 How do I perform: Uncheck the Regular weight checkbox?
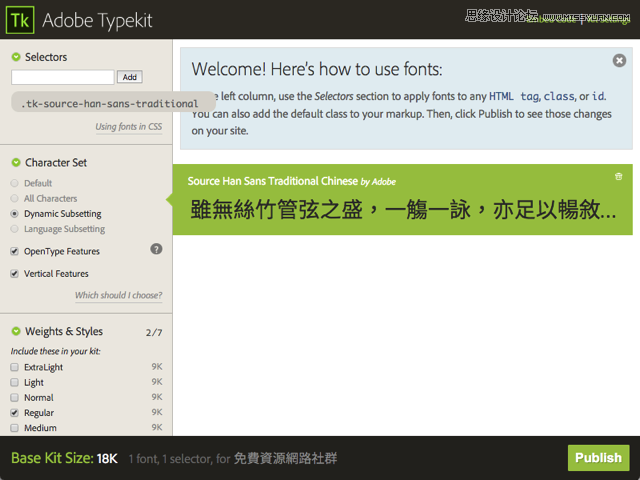14,413
